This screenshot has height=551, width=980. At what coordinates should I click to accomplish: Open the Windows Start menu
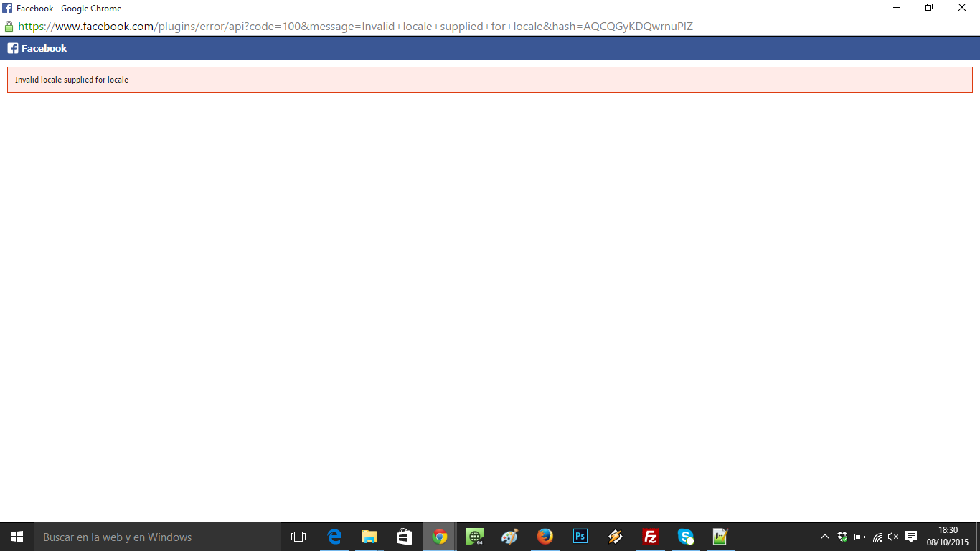pyautogui.click(x=17, y=537)
